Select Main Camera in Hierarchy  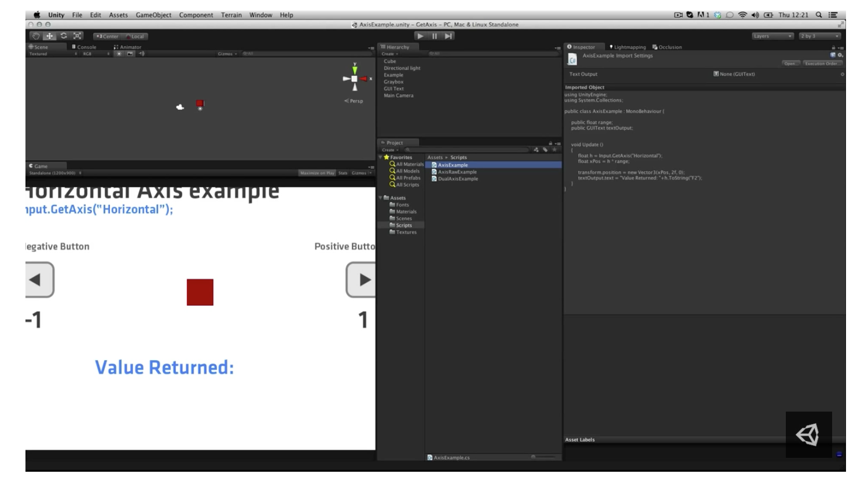(399, 95)
